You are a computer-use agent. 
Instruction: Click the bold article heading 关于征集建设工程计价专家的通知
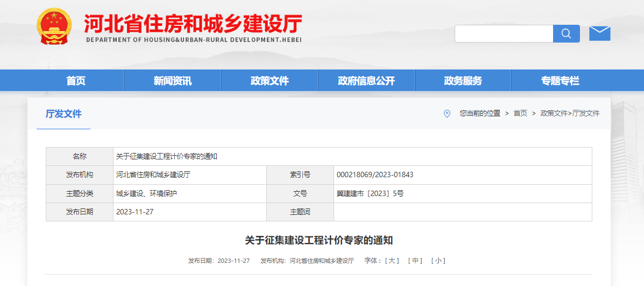click(319, 240)
